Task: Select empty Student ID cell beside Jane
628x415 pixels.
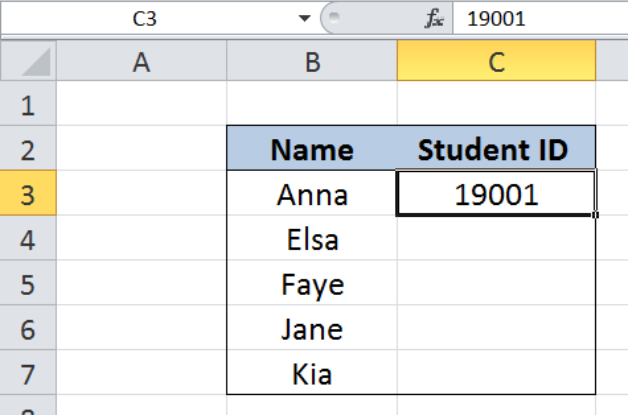Action: pyautogui.click(x=496, y=328)
